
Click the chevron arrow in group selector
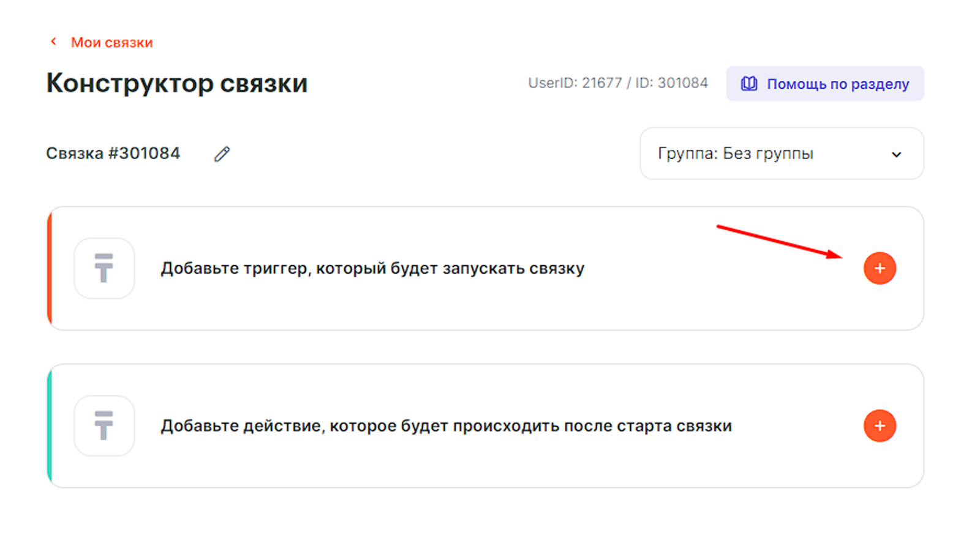click(896, 154)
